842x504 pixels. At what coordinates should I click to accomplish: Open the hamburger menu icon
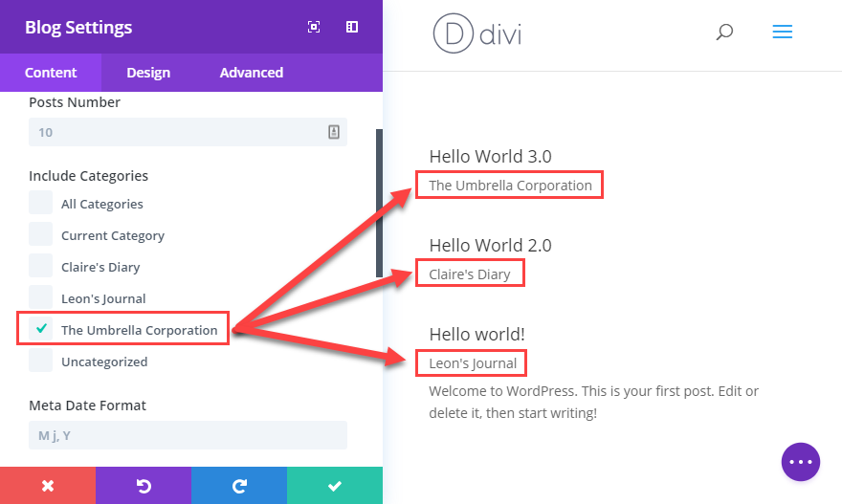point(783,32)
